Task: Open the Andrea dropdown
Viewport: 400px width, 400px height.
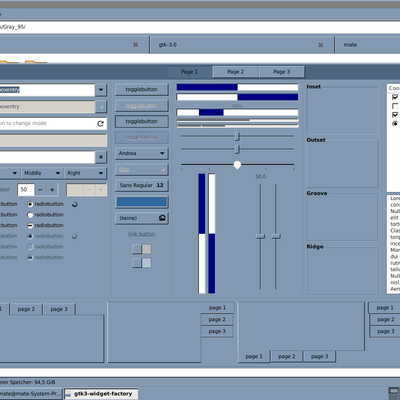Action: pyautogui.click(x=142, y=153)
